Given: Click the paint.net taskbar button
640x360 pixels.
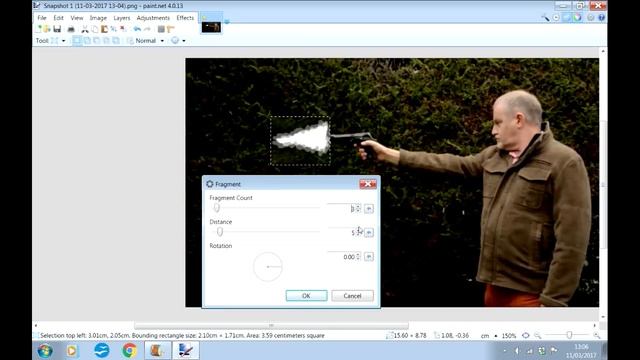Looking at the screenshot, I should tap(186, 351).
